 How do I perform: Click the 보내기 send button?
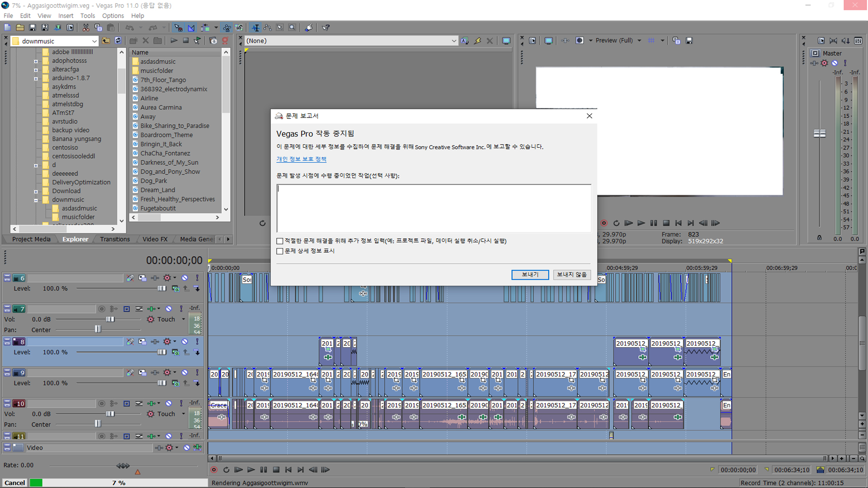coord(530,275)
